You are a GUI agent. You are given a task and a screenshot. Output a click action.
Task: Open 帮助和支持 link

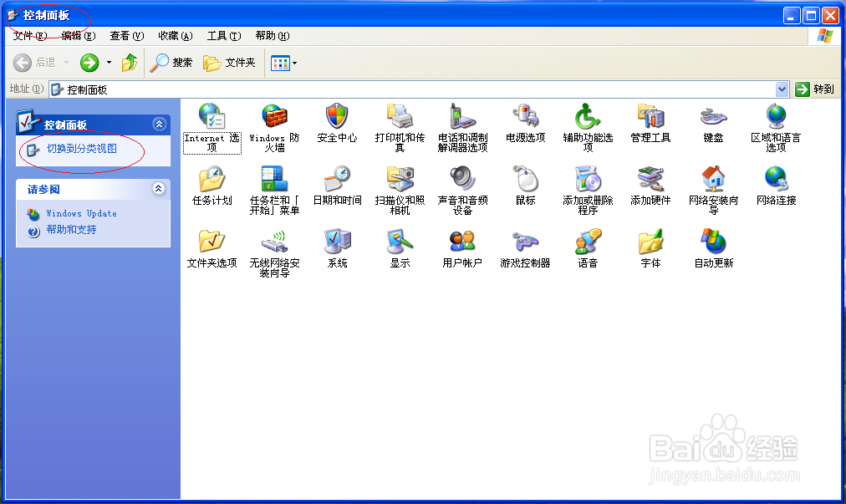71,230
